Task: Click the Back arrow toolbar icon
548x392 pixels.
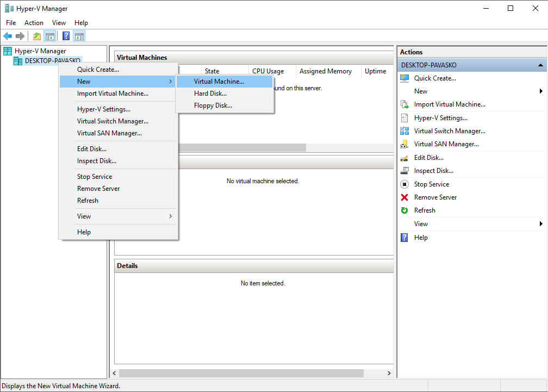Action: (x=8, y=36)
